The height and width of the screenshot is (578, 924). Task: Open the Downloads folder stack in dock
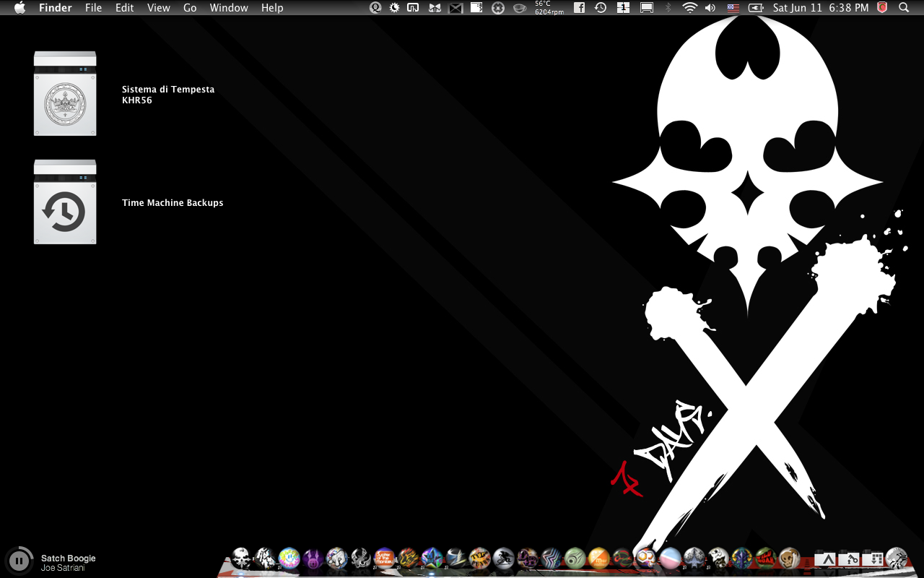click(873, 558)
